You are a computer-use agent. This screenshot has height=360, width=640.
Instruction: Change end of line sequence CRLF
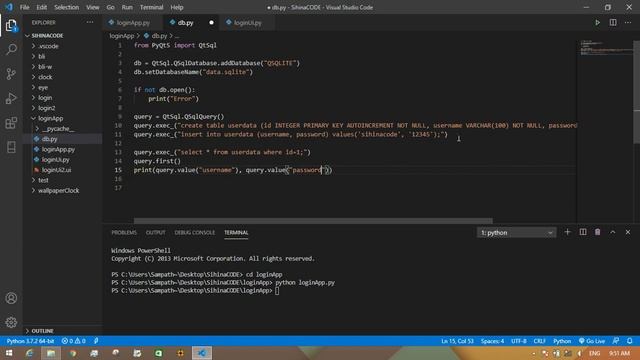tap(539, 341)
